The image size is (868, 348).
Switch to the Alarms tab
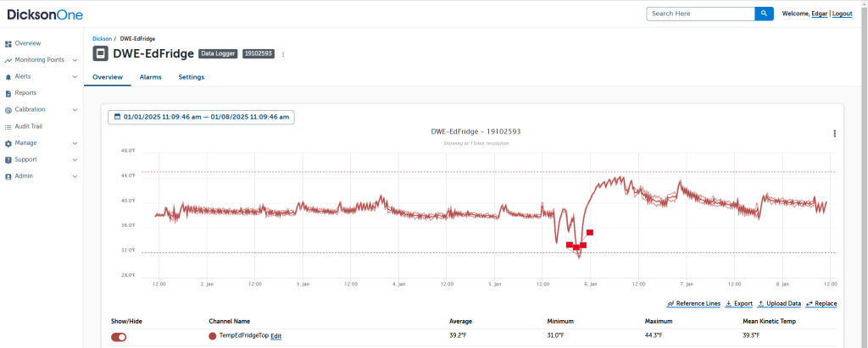150,77
